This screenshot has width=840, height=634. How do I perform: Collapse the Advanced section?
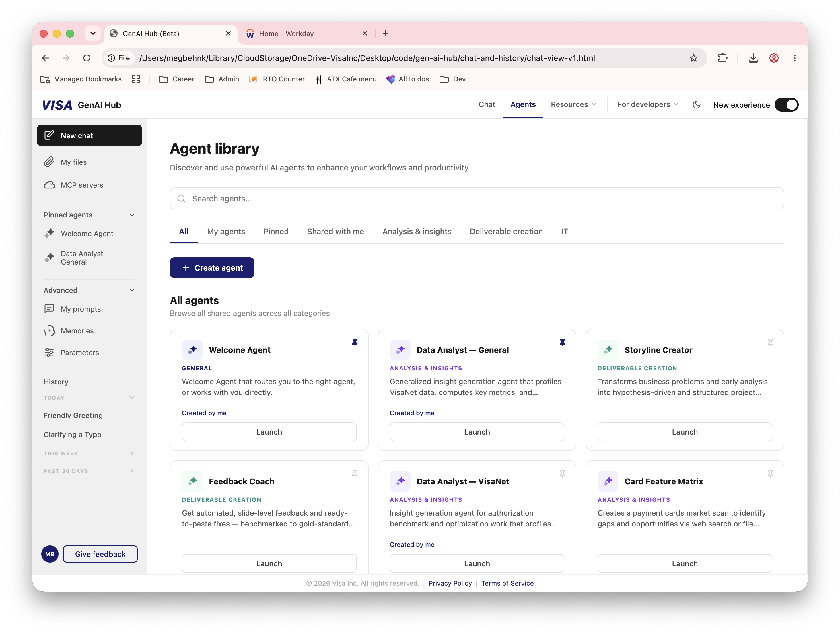(x=132, y=290)
